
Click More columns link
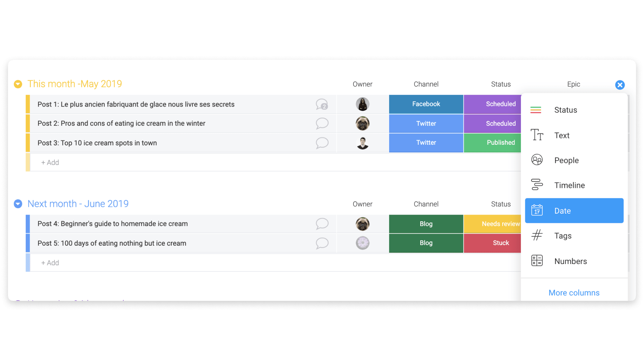(574, 292)
